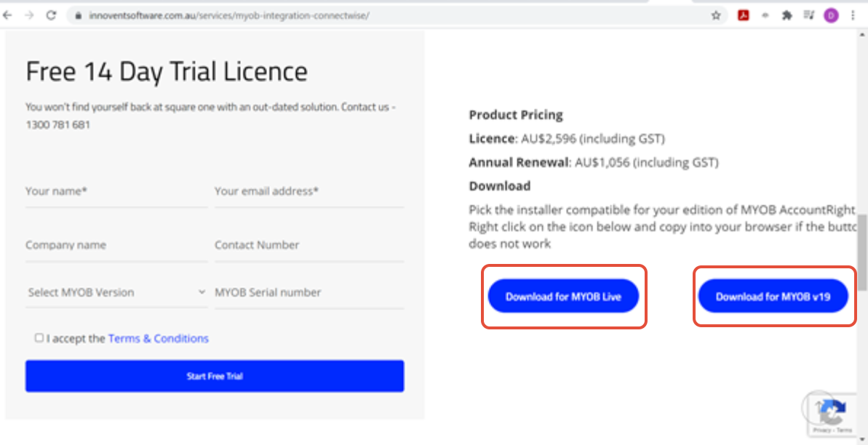
Task: Click the padlock site info icon
Action: pyautogui.click(x=78, y=16)
